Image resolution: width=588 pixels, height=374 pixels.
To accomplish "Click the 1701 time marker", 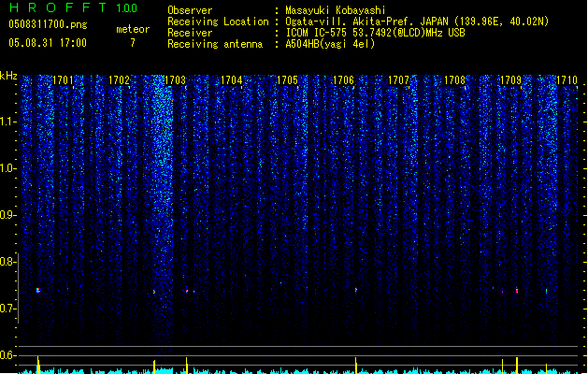I will 63,79.
